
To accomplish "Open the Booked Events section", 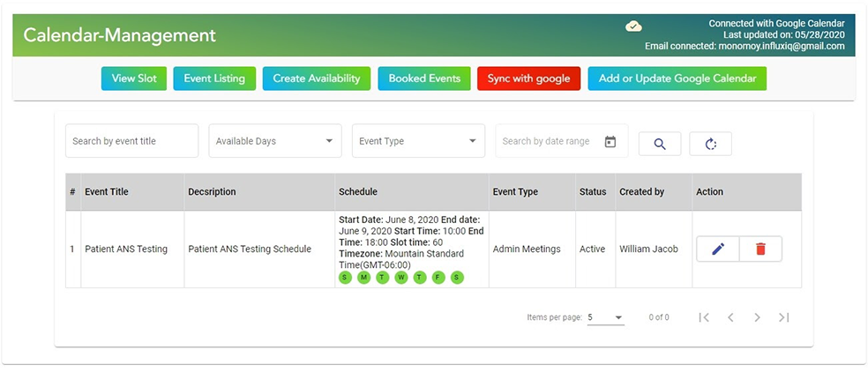I will pos(424,78).
